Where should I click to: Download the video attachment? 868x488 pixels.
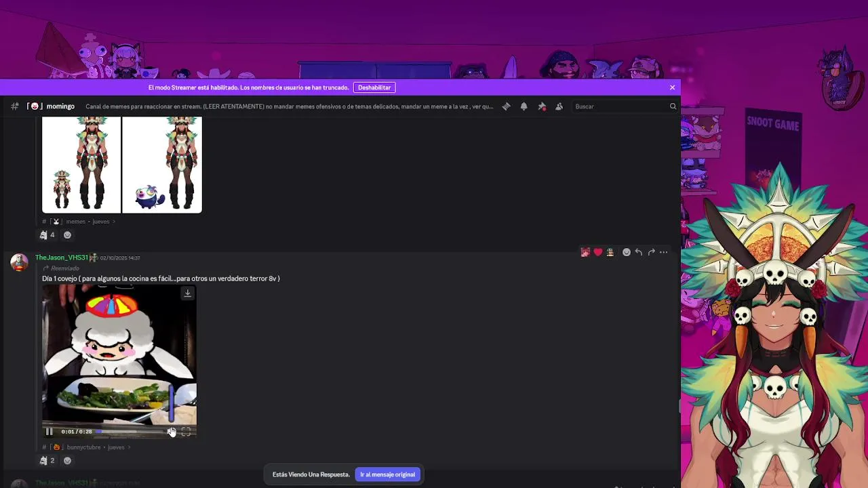pos(188,293)
